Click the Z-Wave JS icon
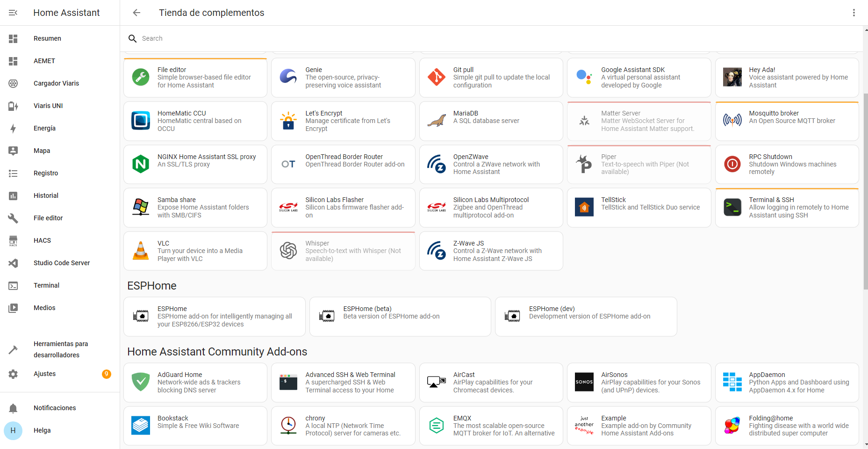The height and width of the screenshot is (449, 868). click(437, 251)
